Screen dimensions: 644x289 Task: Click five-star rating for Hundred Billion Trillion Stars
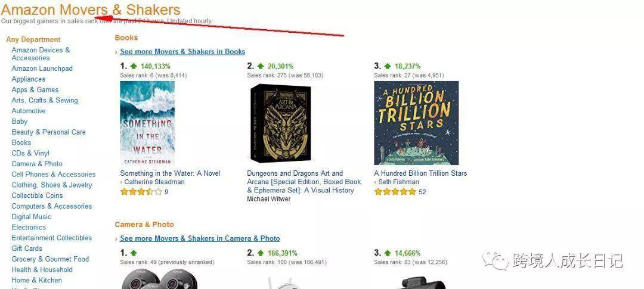[395, 192]
